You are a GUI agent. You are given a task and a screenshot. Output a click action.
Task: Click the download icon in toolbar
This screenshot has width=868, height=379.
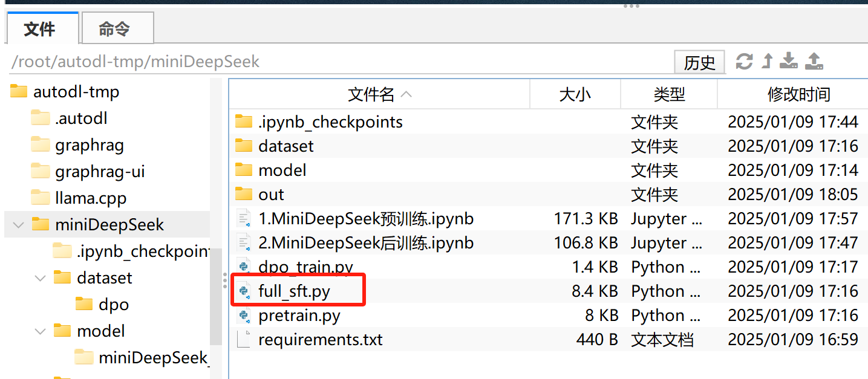click(x=789, y=61)
